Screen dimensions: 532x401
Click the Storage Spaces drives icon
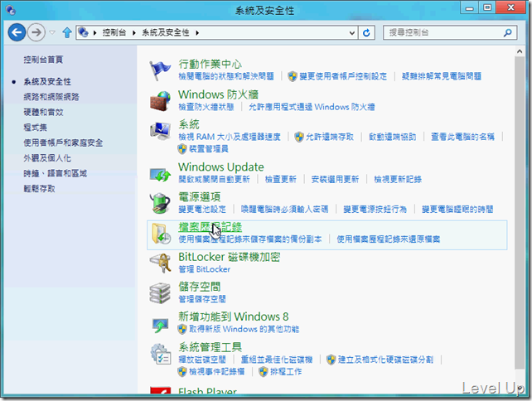coord(160,293)
